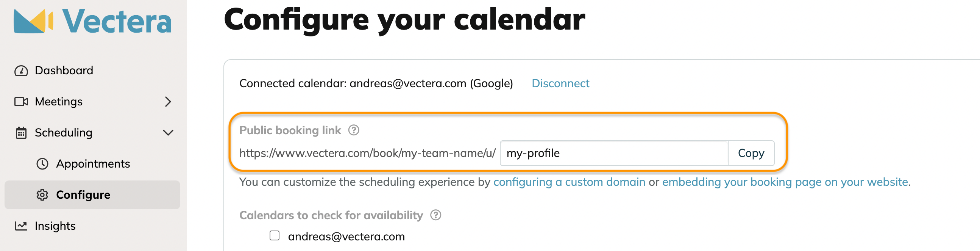Copy the public booking link
980x251 pixels.
[x=751, y=153]
